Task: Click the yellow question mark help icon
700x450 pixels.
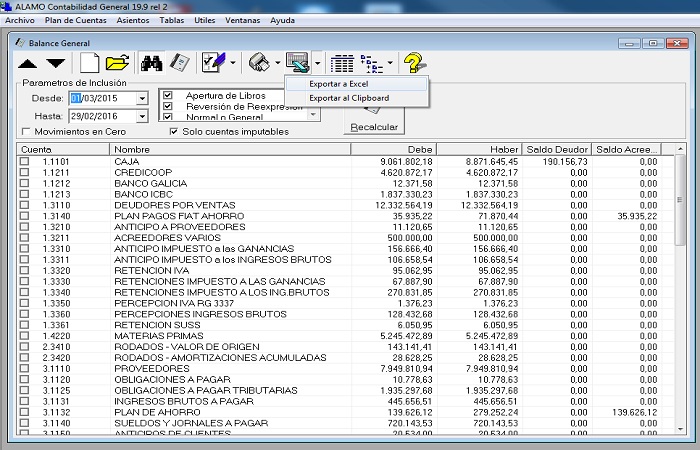Action: 414,62
